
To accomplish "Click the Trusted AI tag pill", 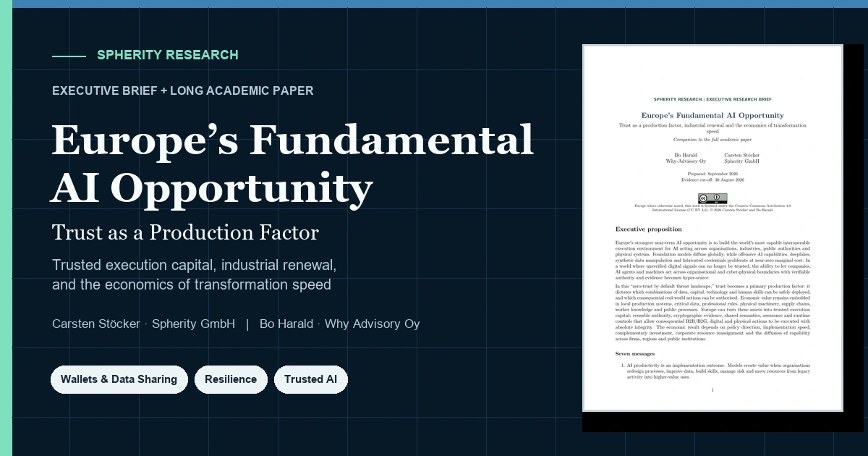I will 311,379.
